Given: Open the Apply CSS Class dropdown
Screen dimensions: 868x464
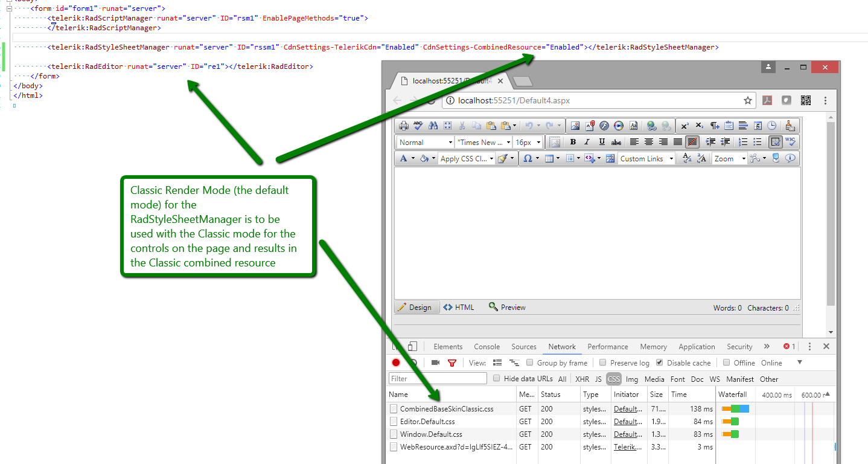Looking at the screenshot, I should 467,158.
